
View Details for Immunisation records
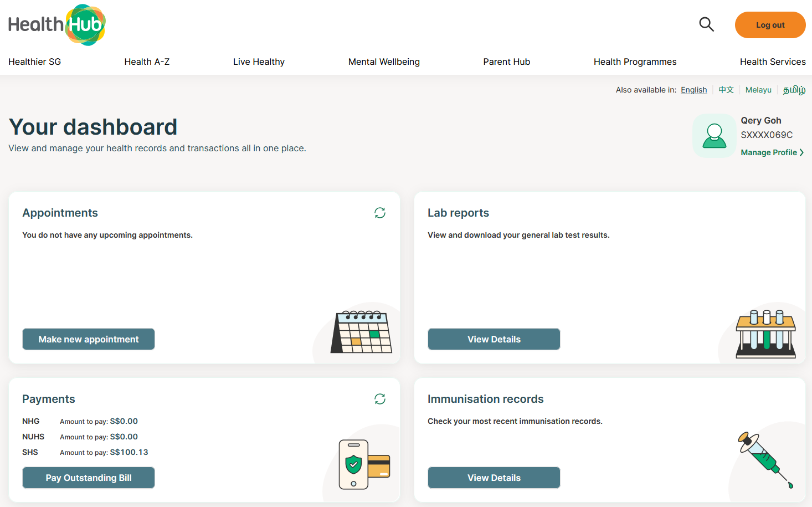494,478
